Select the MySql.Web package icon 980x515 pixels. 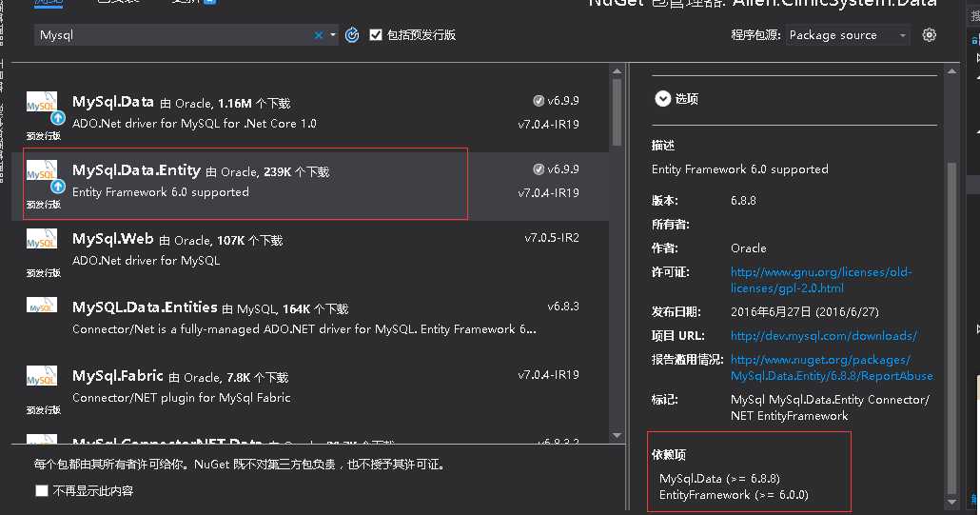pos(42,239)
